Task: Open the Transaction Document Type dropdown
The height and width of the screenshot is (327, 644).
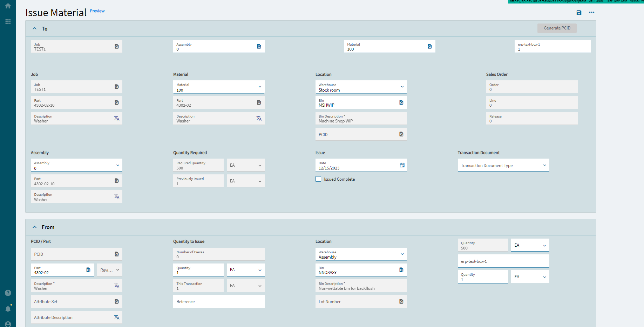Action: [x=544, y=165]
